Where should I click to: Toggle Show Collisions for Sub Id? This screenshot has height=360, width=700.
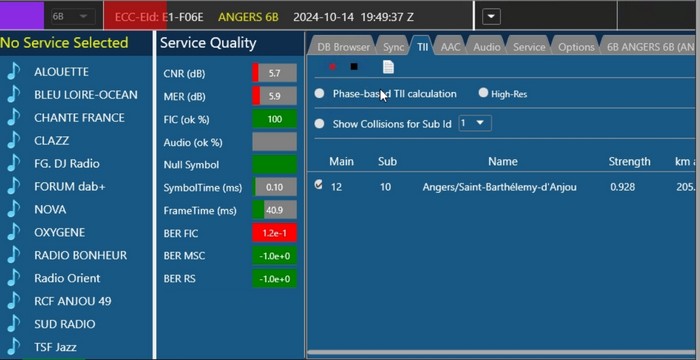tap(319, 124)
